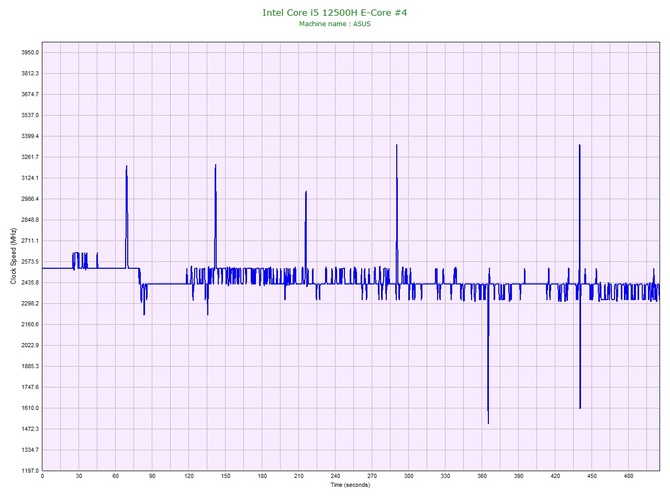Click the 420 time axis tick label
The width and height of the screenshot is (670, 502).
(555, 476)
